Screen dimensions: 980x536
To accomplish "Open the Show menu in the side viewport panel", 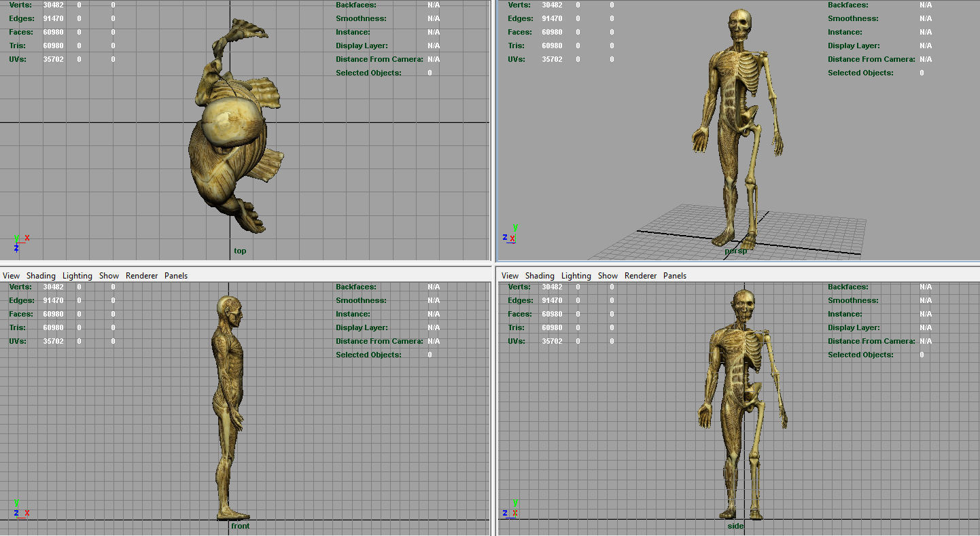I will (608, 276).
